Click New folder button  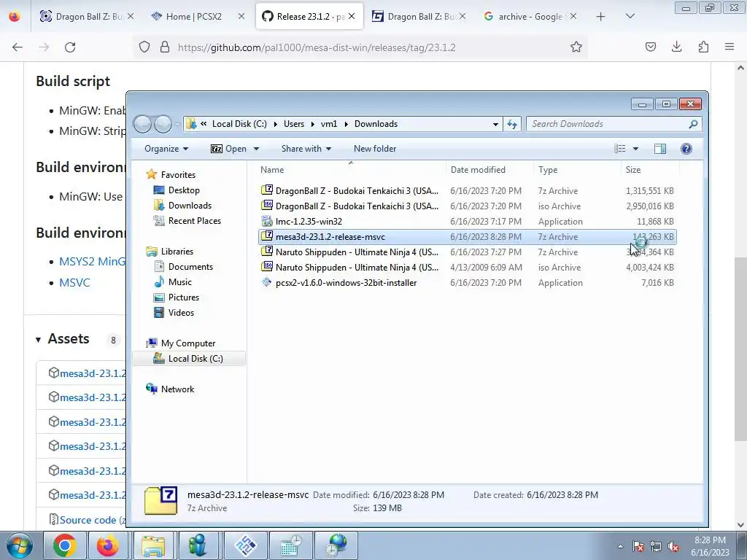375,149
